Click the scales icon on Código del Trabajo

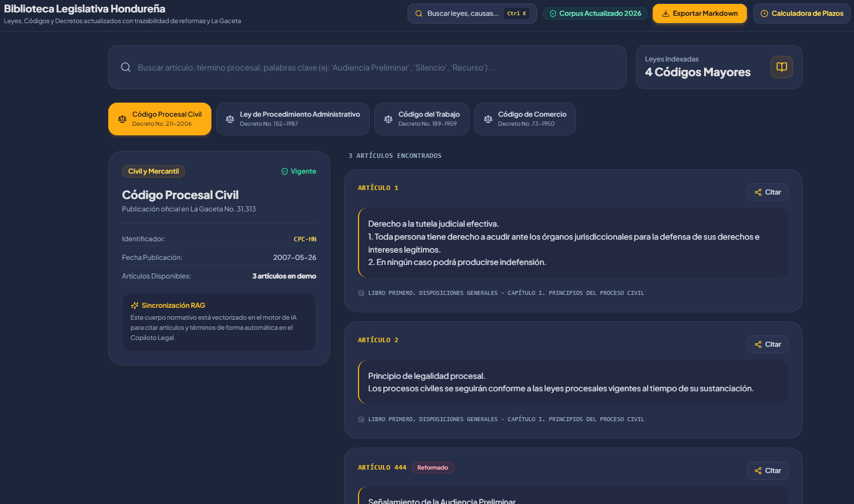[388, 119]
